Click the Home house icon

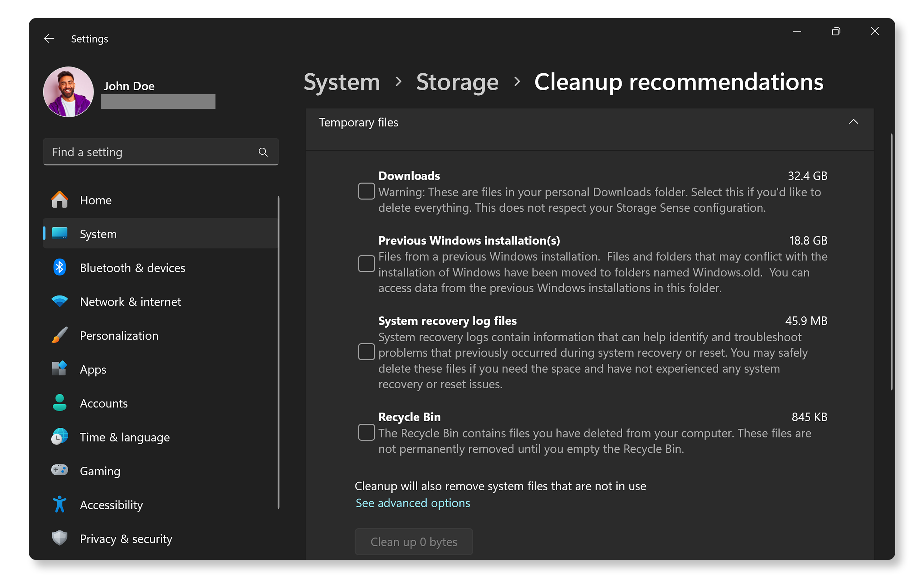coord(60,200)
